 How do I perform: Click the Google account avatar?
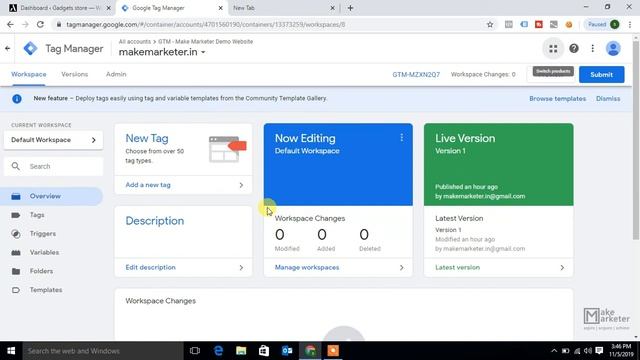point(613,49)
